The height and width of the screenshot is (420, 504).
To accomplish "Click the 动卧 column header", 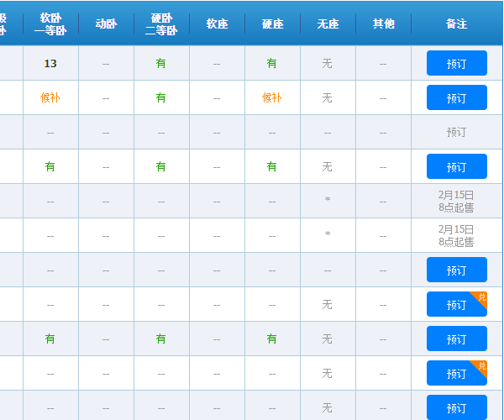I will (106, 24).
